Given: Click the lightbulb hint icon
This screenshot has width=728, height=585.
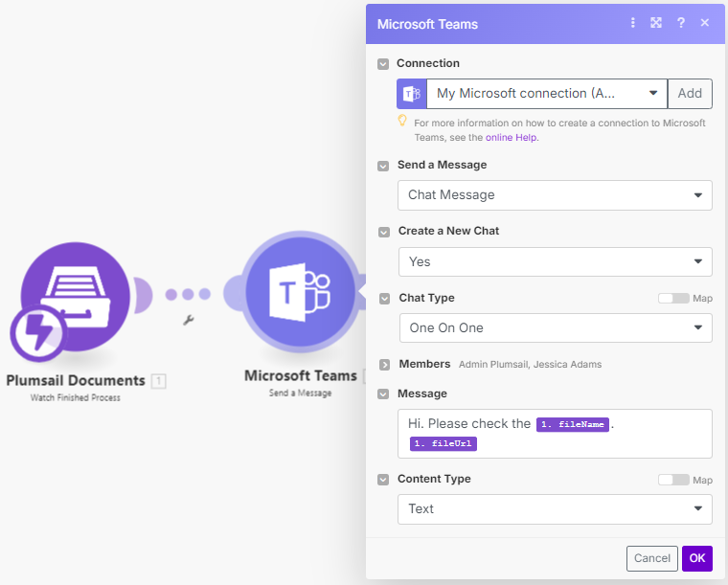Looking at the screenshot, I should (x=402, y=121).
